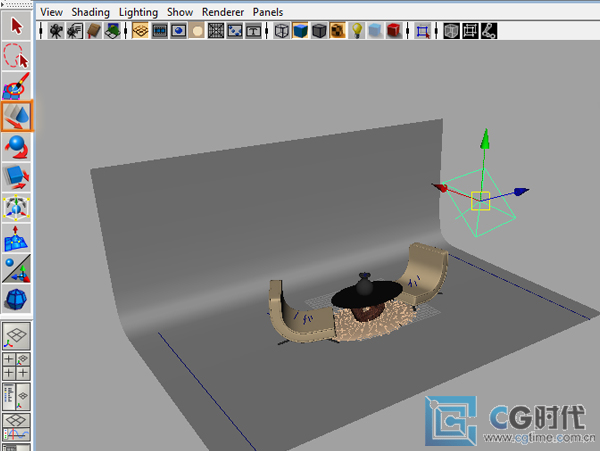The image size is (600, 451).
Task: Click the last-used tool polygon icon
Action: pos(16,299)
